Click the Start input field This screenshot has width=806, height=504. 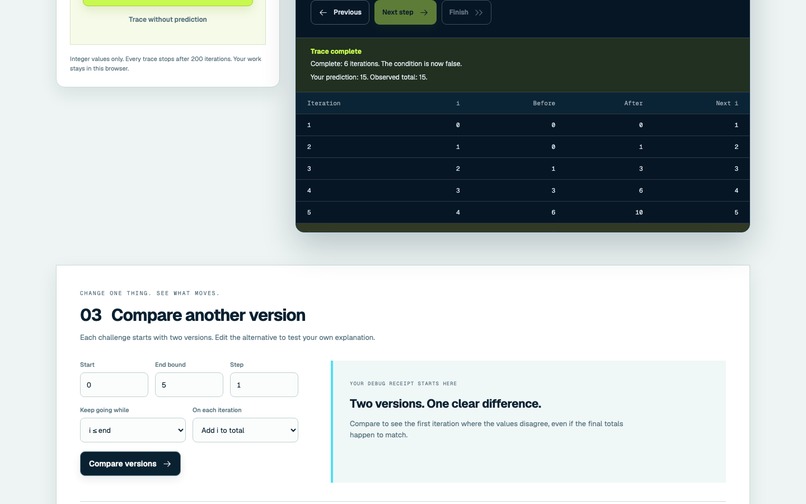114,385
